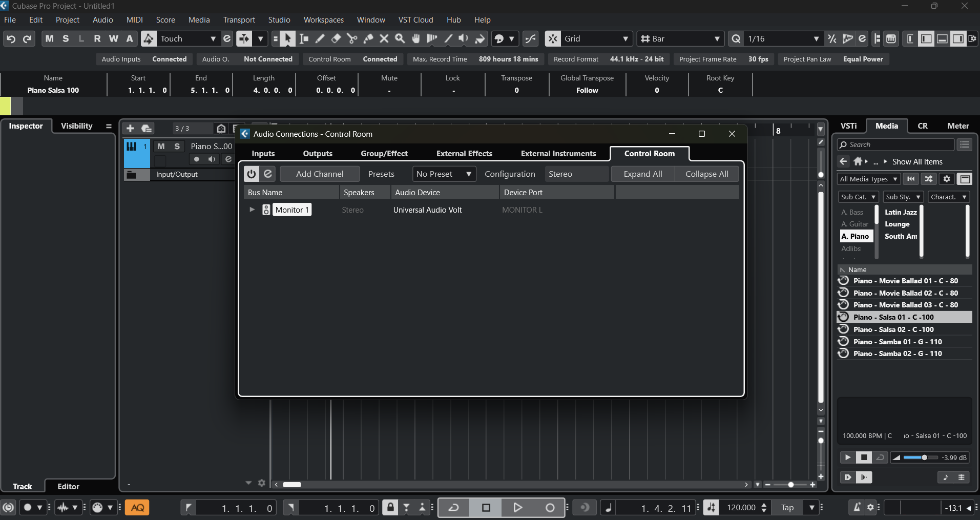The height and width of the screenshot is (520, 980).
Task: Click the Edit Channel Settings 'e' on Piano track
Action: [228, 159]
